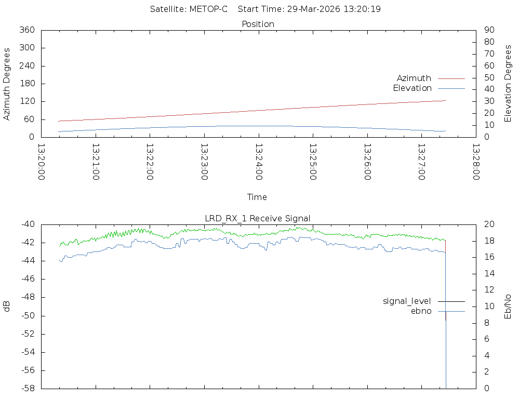Select the red Azimuth legend line sample

click(x=451, y=78)
